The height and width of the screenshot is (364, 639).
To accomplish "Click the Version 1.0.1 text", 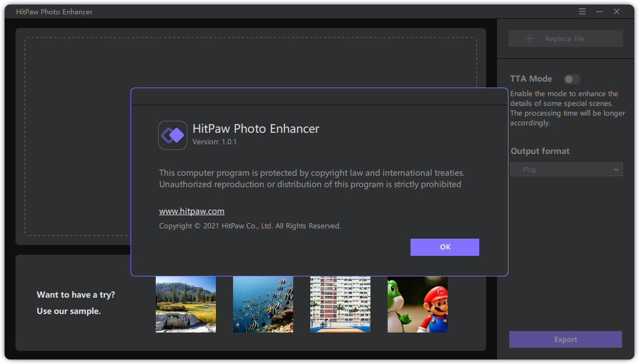I will pyautogui.click(x=214, y=141).
